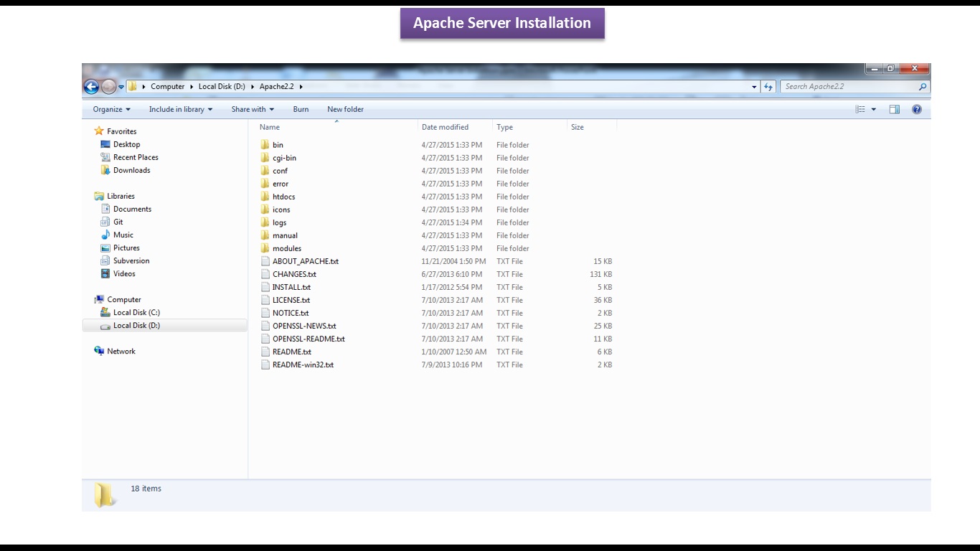Select the cgi-bin folder icon
The height and width of the screenshot is (551, 980).
tap(265, 158)
